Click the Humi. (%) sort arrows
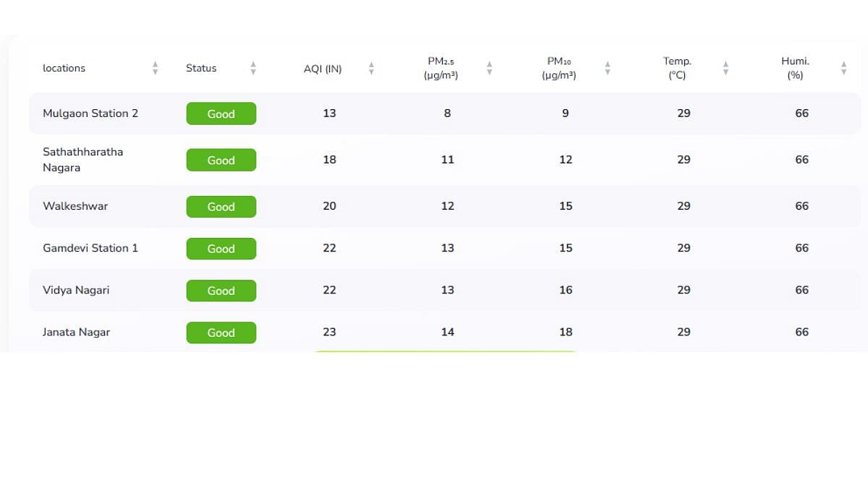This screenshot has width=868, height=488. pos(843,68)
